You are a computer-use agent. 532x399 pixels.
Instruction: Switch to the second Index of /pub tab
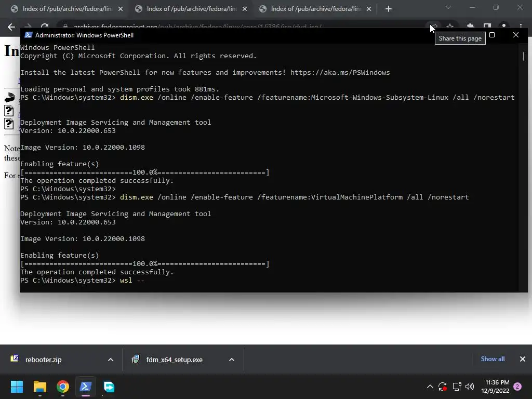[x=191, y=9]
